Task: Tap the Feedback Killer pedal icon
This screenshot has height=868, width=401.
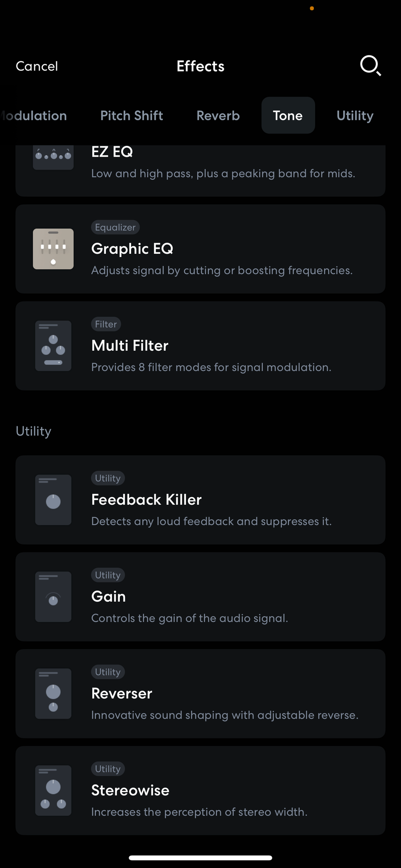Action: (x=53, y=500)
